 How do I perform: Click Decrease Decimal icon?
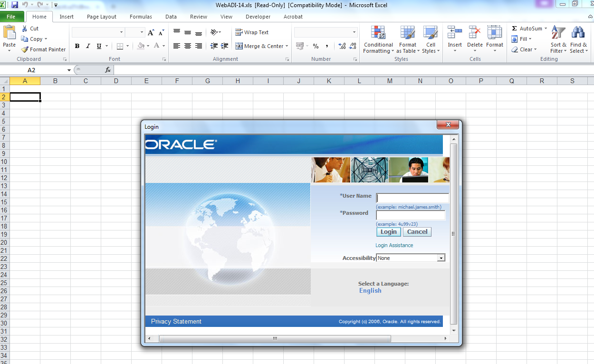pyautogui.click(x=353, y=46)
